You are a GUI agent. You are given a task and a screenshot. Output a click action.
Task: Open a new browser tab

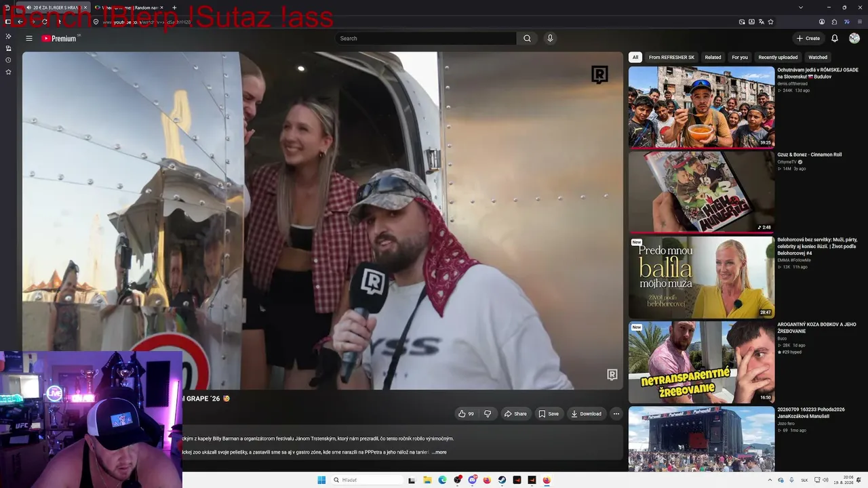174,7
